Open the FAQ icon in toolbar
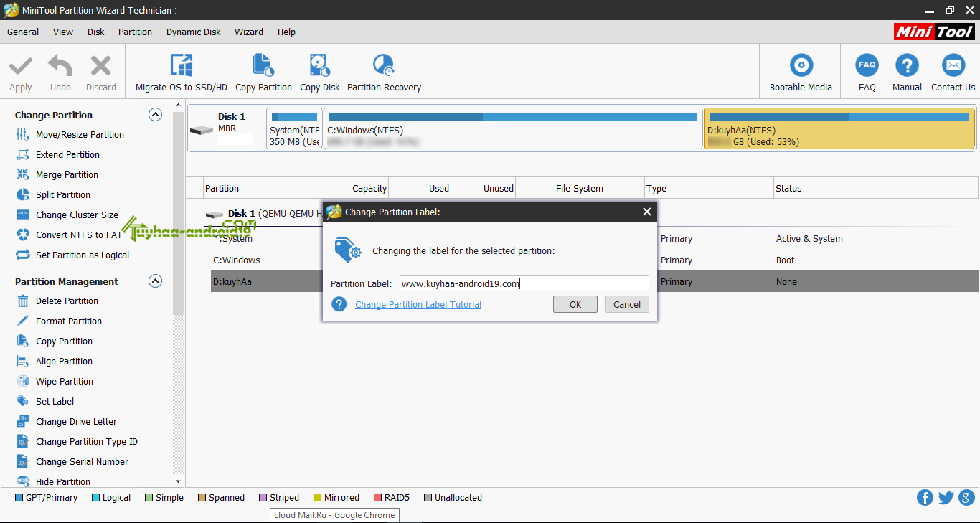This screenshot has height=523, width=980. [x=867, y=65]
